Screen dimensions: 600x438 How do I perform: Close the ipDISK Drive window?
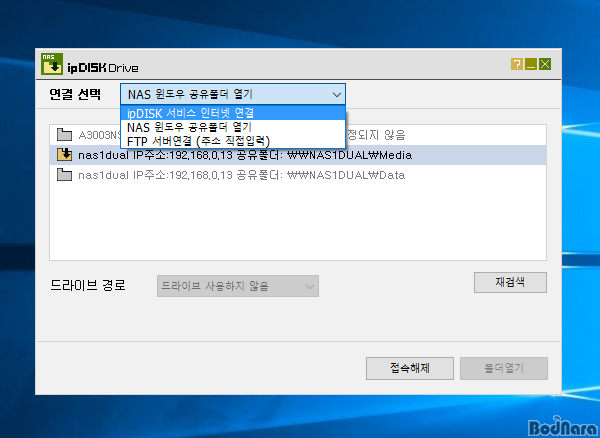(x=545, y=64)
